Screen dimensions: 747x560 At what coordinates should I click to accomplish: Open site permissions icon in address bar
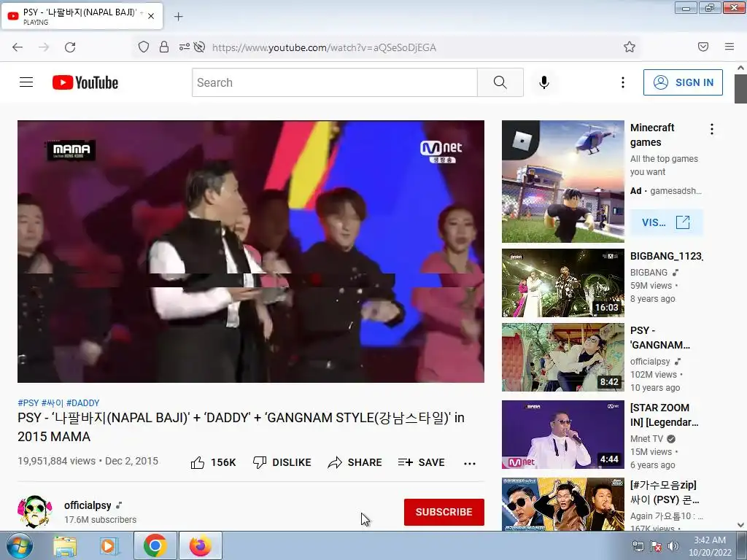pyautogui.click(x=184, y=47)
